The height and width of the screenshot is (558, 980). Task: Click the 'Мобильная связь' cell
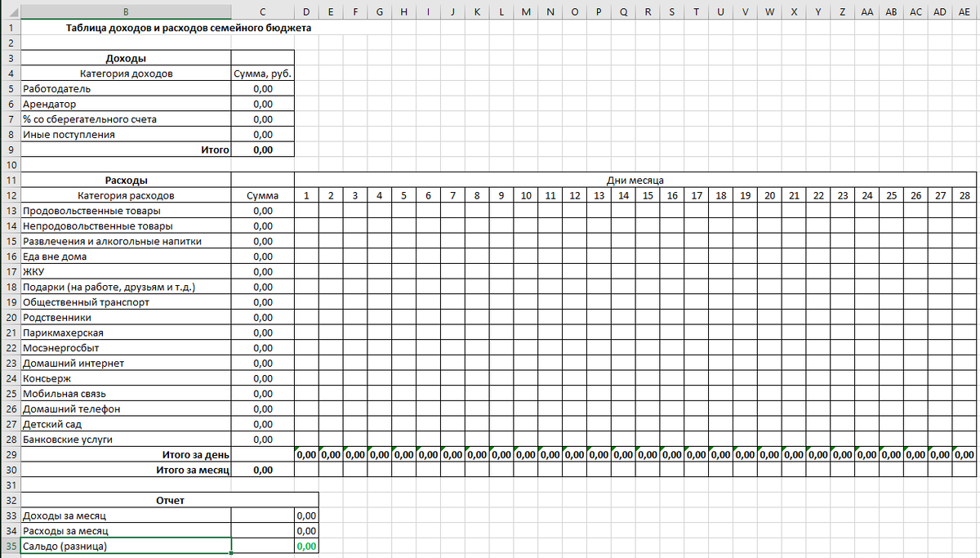[x=126, y=394]
